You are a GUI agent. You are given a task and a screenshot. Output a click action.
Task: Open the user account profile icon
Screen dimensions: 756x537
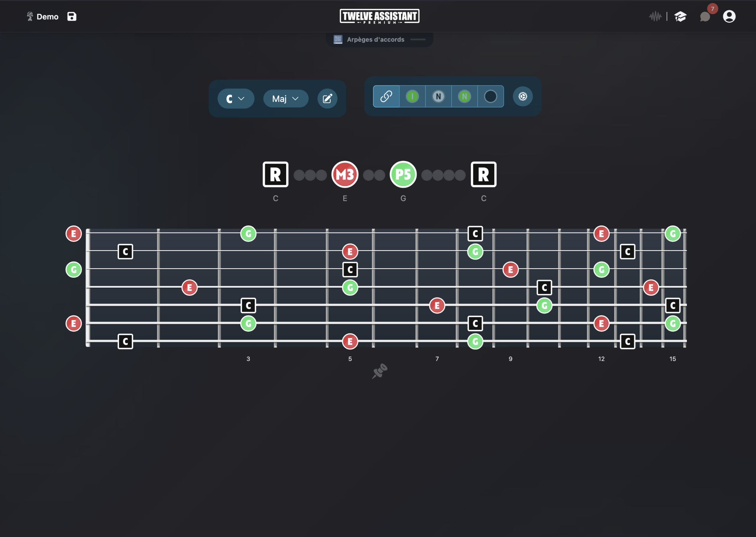click(729, 16)
